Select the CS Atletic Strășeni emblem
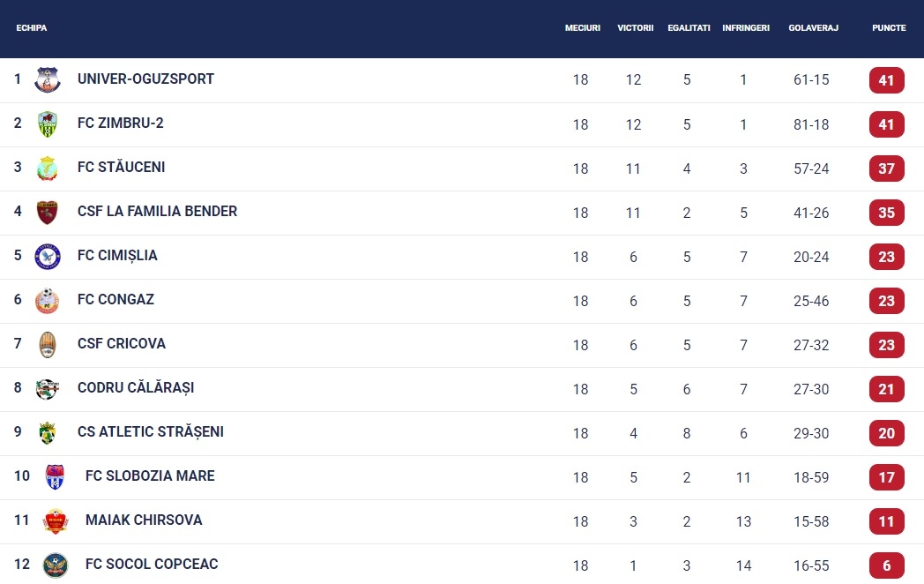 pyautogui.click(x=47, y=433)
